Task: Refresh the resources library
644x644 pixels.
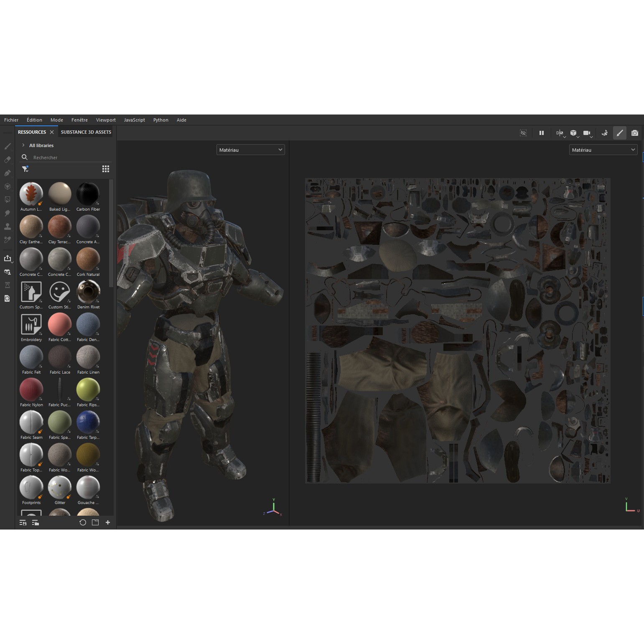Action: click(x=83, y=522)
